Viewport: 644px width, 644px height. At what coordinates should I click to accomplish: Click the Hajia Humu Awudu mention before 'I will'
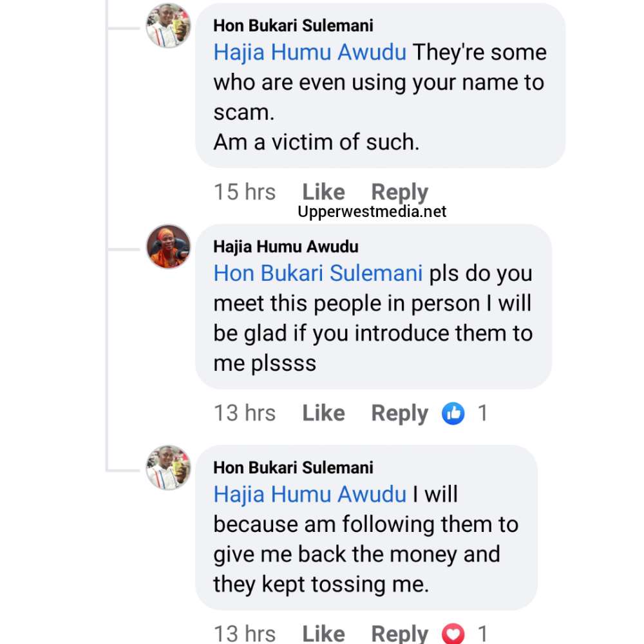(310, 494)
